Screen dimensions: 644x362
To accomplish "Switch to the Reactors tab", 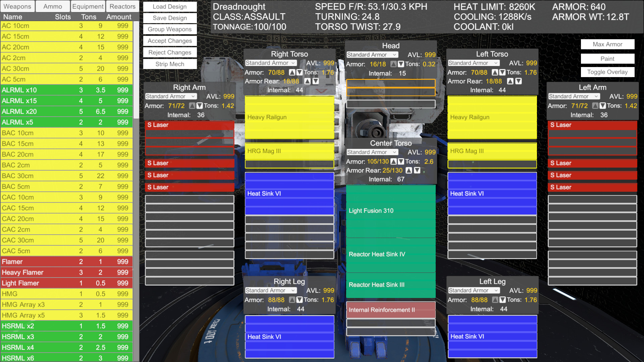I will 122,6.
